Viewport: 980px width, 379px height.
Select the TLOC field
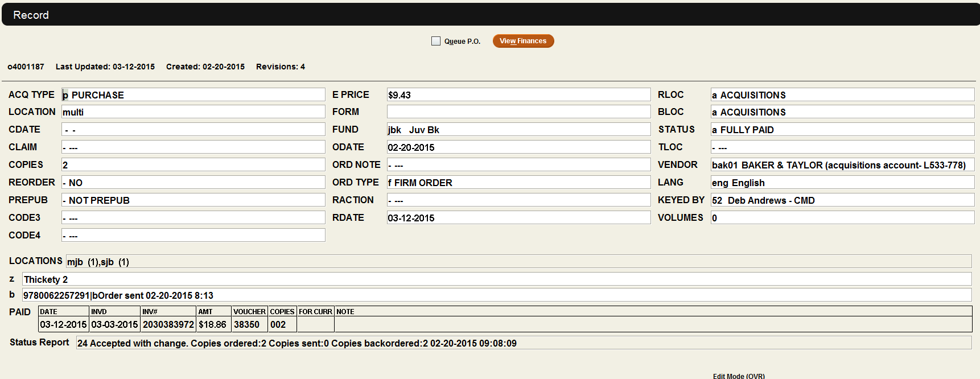click(842, 147)
